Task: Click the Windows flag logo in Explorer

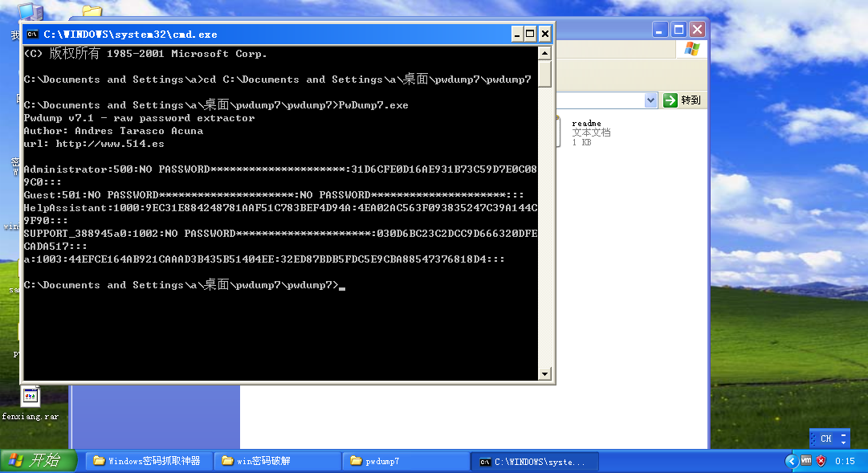Action: [692, 49]
